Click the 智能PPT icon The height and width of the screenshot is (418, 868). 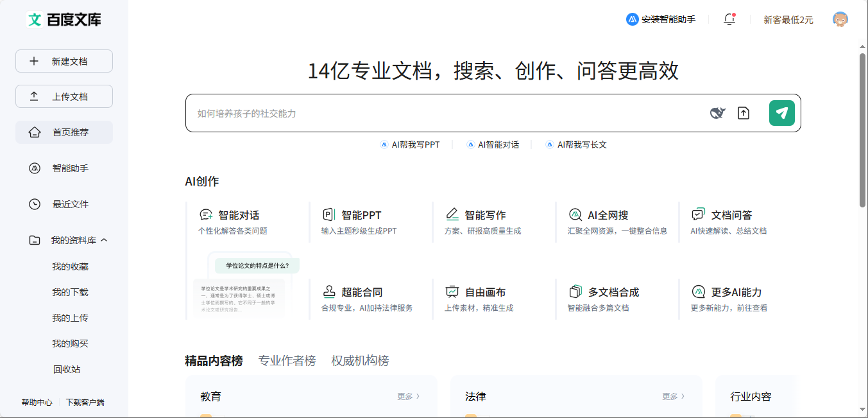[x=328, y=214]
